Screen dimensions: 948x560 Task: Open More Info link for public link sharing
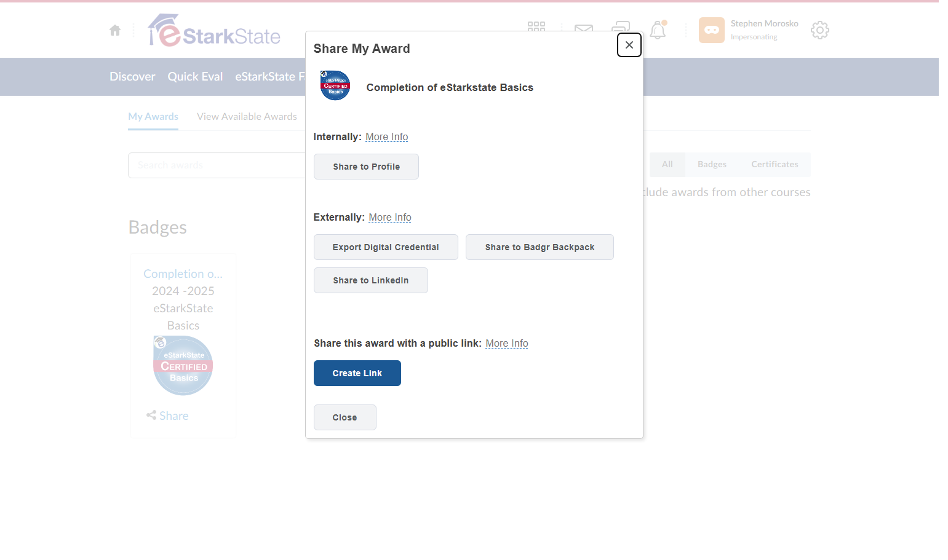pyautogui.click(x=507, y=343)
